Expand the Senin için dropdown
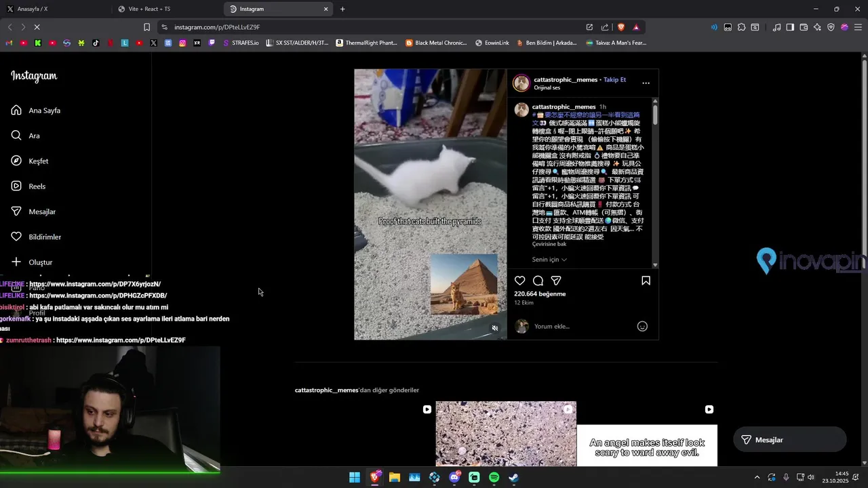868x488 pixels. 549,260
